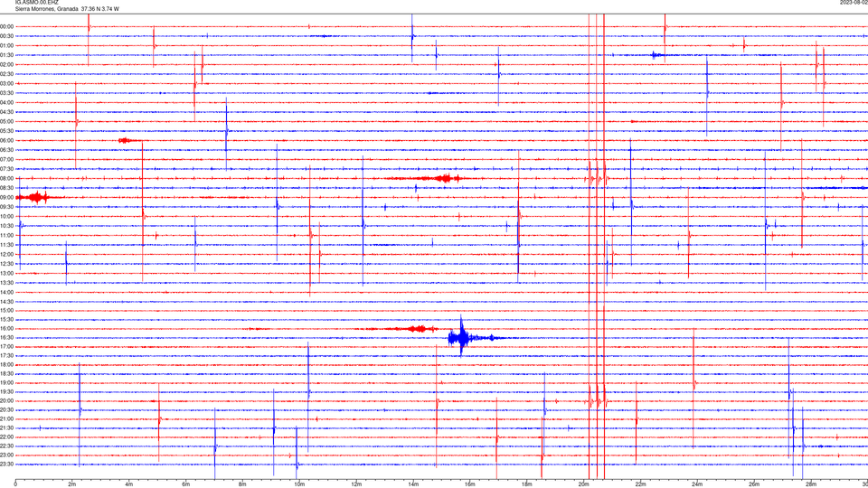Click the 18:00 time label
Screen dimensions: 868x488
[6, 364]
